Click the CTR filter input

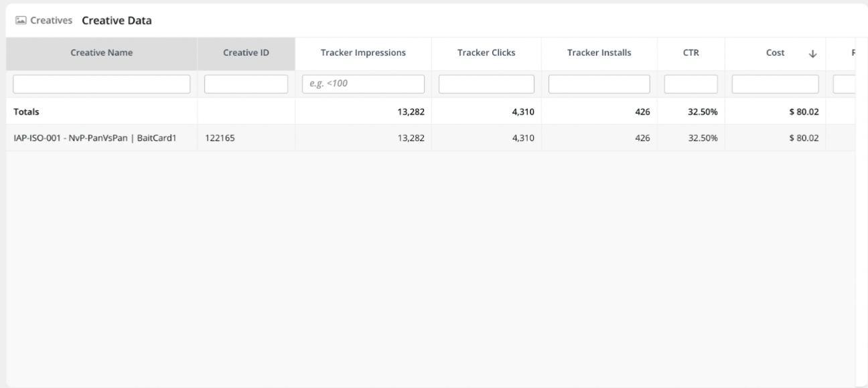[691, 84]
